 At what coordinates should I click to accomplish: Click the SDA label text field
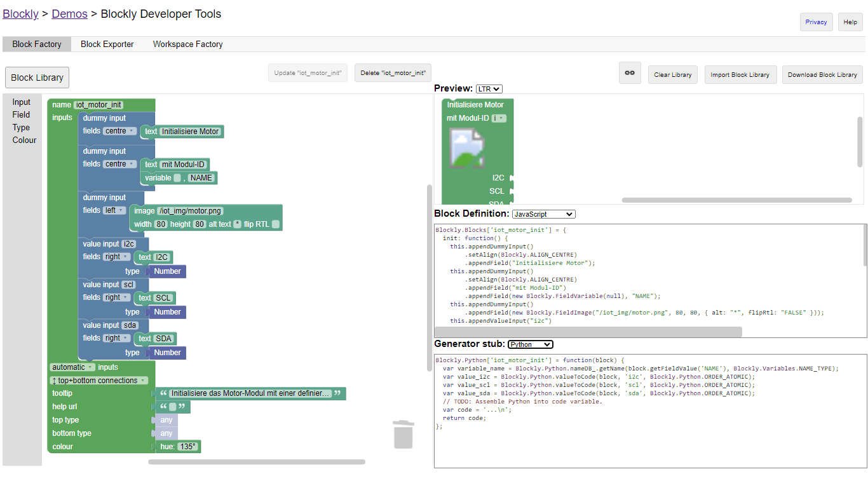pyautogui.click(x=164, y=339)
